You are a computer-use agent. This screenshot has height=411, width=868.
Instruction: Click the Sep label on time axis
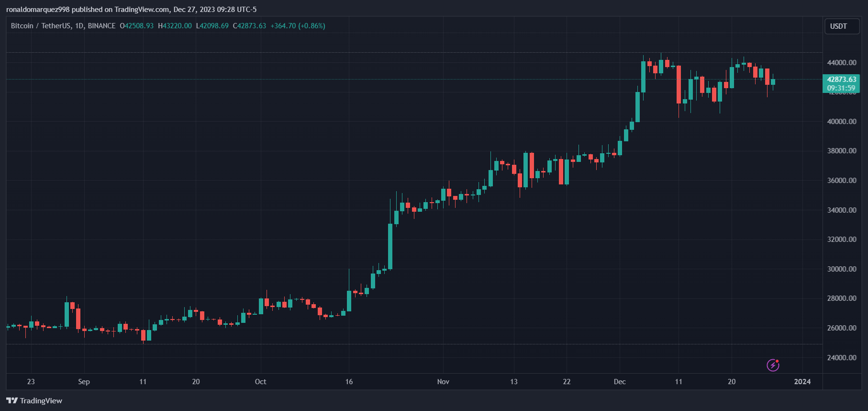tap(84, 382)
